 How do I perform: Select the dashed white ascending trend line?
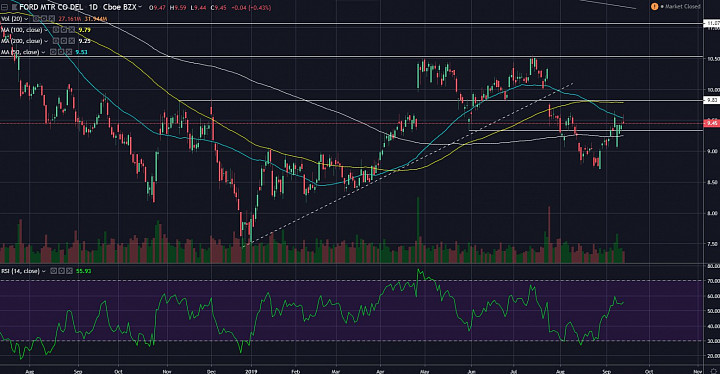[409, 164]
